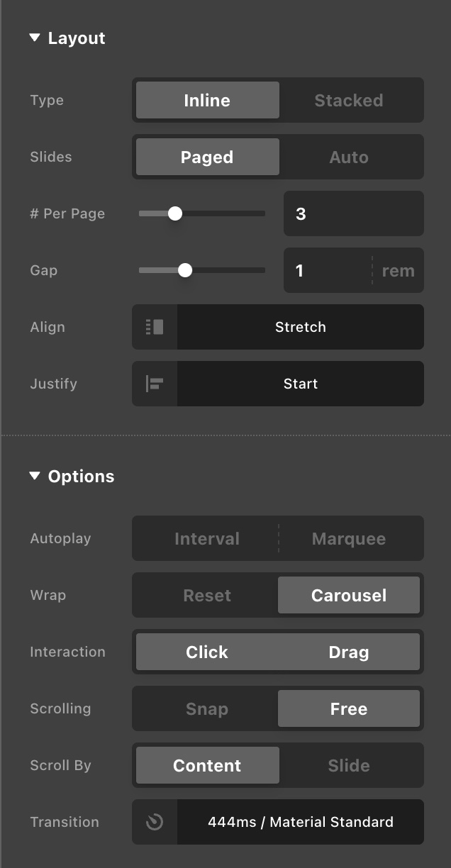Image resolution: width=451 pixels, height=868 pixels.
Task: Click the Justify start icon
Action: 155,384
